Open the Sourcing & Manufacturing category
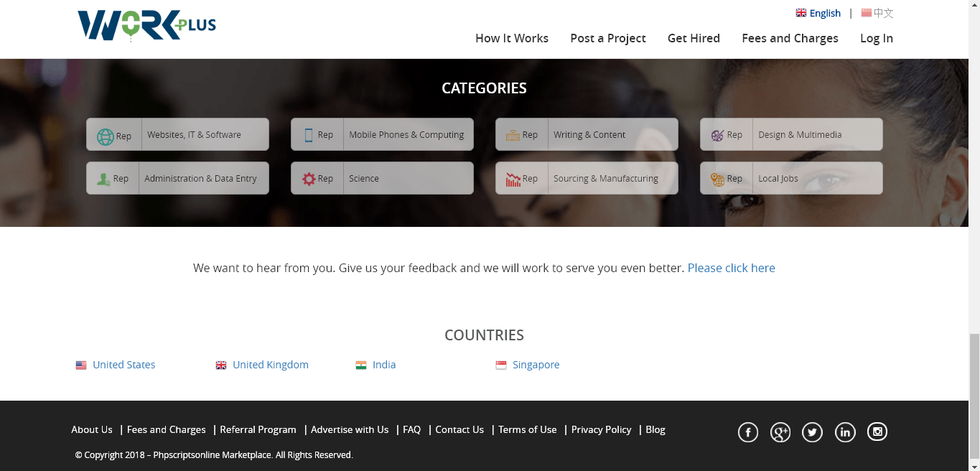The image size is (980, 471). (x=587, y=178)
